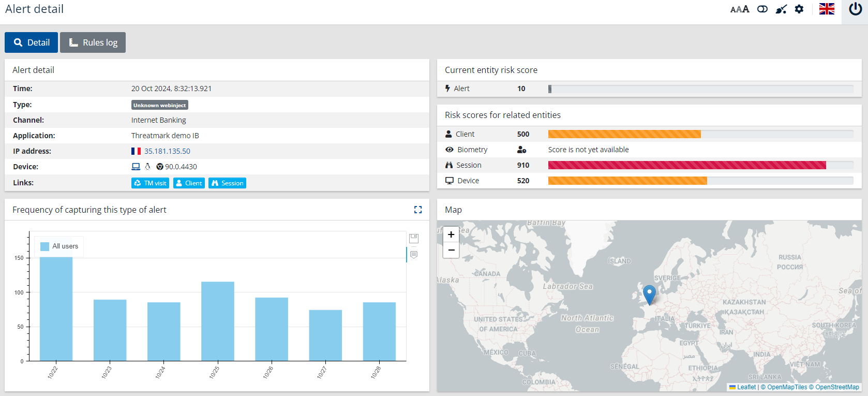
Task: Save the chart as image icon
Action: (414, 239)
